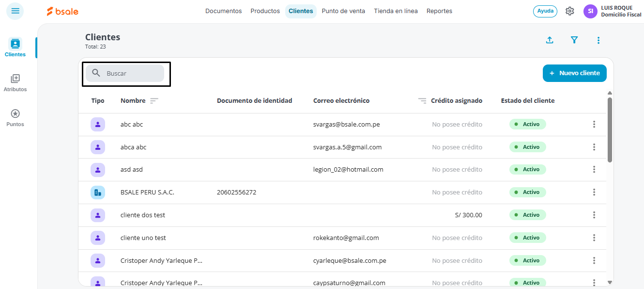Click company type icon for BSALE PERU
Viewport: 644px width, 289px height.
pos(98,193)
